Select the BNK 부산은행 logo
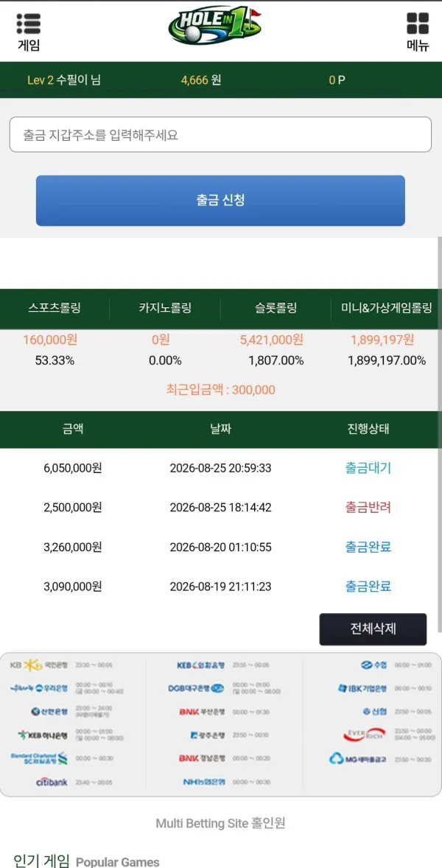442x868 pixels. (202, 711)
